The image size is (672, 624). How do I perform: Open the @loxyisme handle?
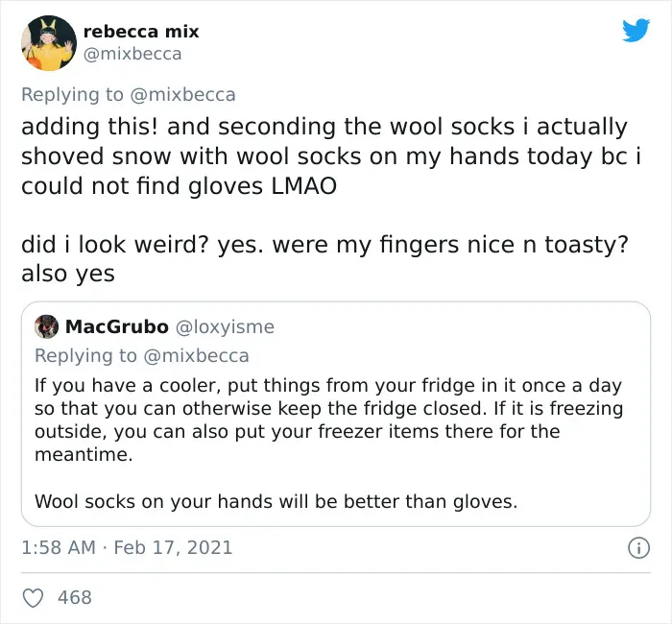(225, 327)
